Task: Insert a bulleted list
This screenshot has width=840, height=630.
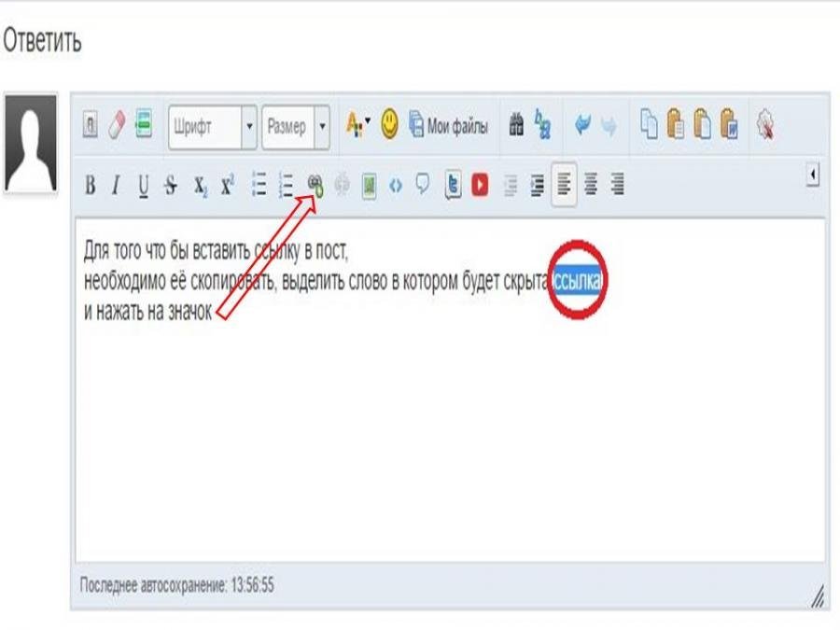Action: coord(259,185)
